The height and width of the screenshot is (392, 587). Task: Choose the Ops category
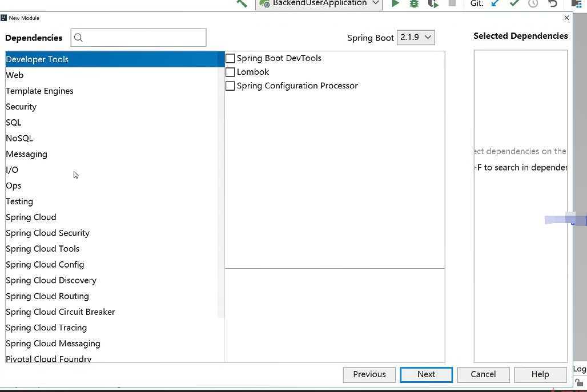[111, 185]
